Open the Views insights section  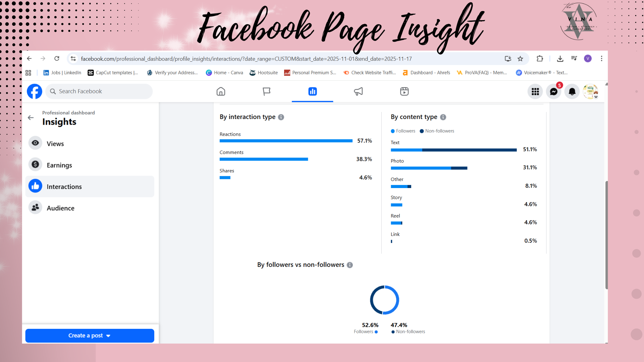[55, 143]
